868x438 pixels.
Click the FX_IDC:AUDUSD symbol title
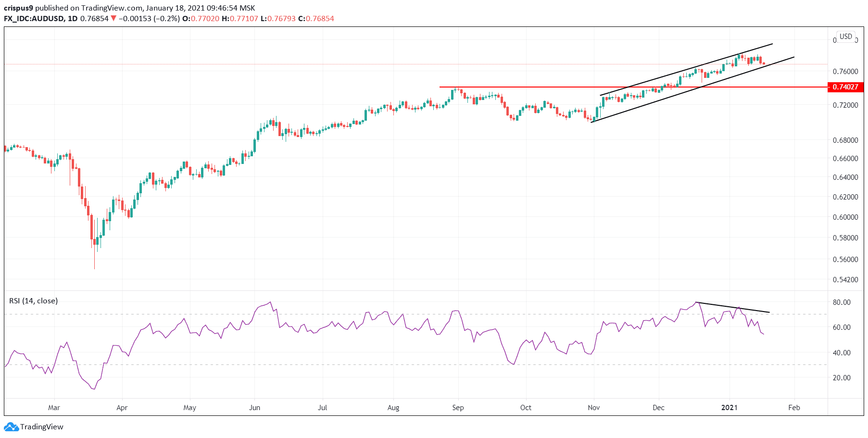[34, 19]
